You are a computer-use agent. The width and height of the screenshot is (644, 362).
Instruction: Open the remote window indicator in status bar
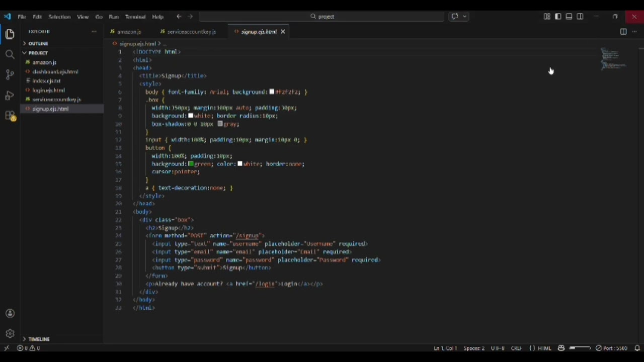[6, 348]
